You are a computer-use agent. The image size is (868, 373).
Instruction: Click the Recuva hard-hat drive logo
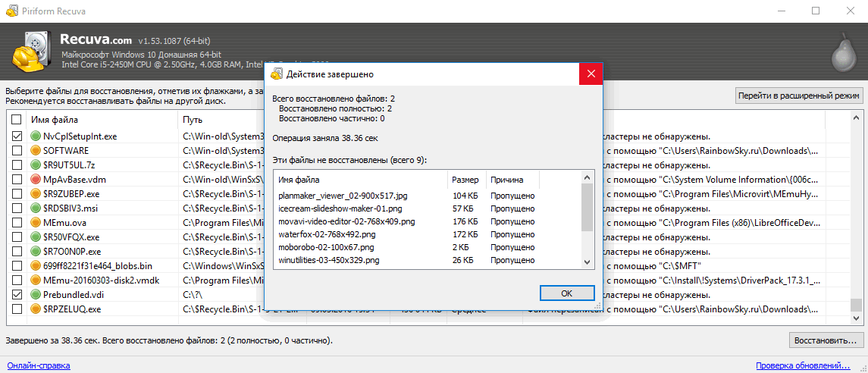click(33, 52)
